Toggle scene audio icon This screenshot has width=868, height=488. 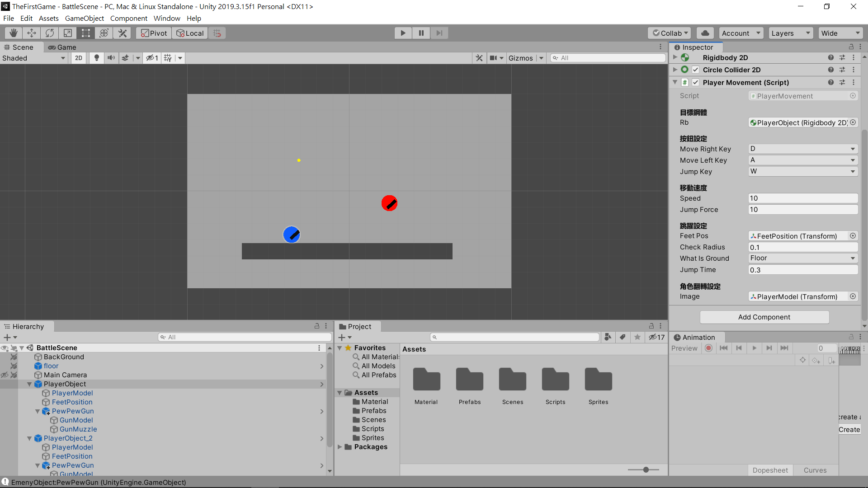111,58
